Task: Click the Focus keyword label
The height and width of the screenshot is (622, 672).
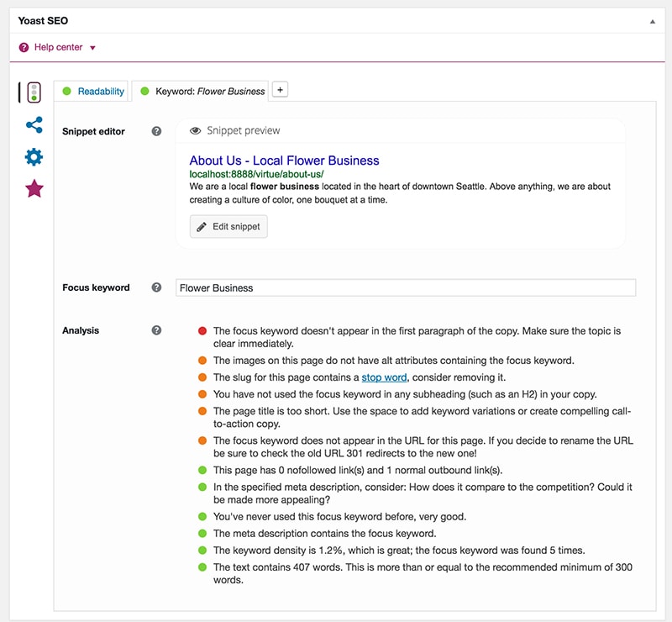Action: [96, 287]
